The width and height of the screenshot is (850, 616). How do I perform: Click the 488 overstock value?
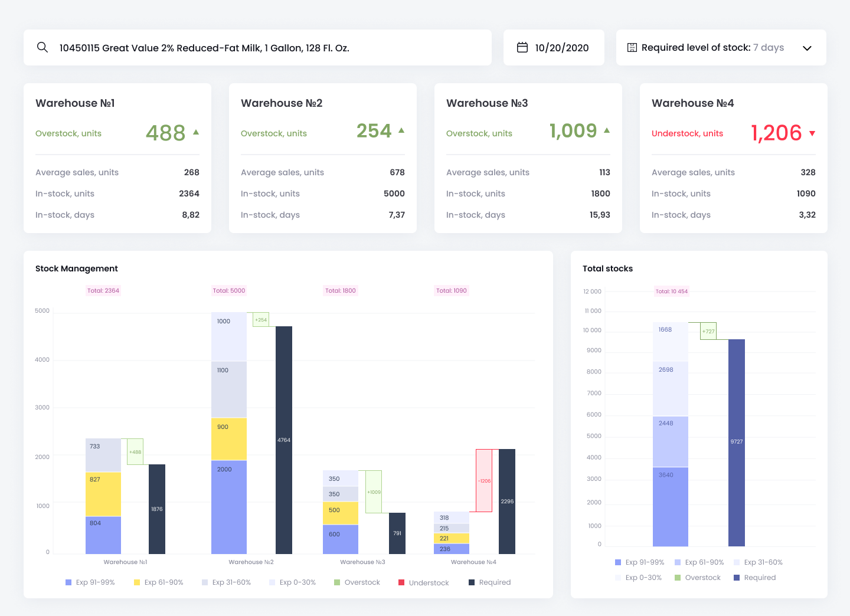coord(166,133)
